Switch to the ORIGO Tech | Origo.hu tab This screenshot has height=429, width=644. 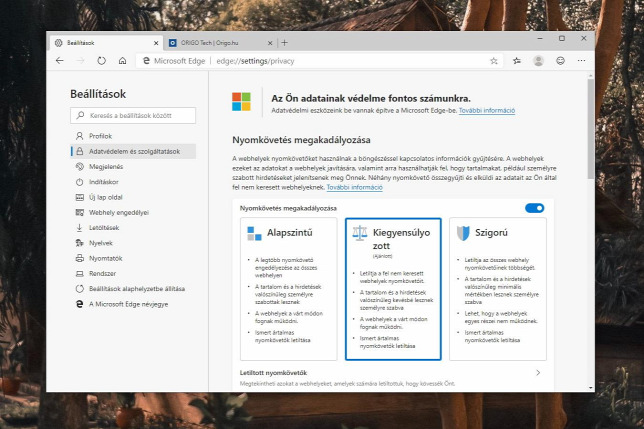point(220,43)
